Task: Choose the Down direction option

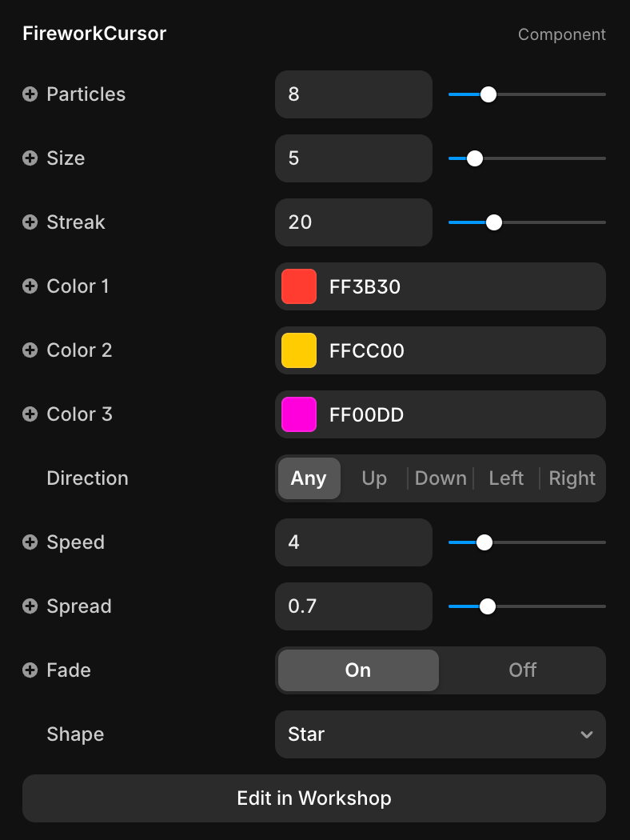Action: click(441, 478)
